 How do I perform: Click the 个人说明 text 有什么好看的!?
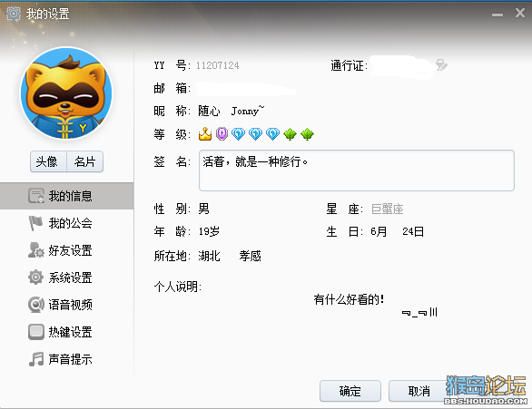pos(350,299)
